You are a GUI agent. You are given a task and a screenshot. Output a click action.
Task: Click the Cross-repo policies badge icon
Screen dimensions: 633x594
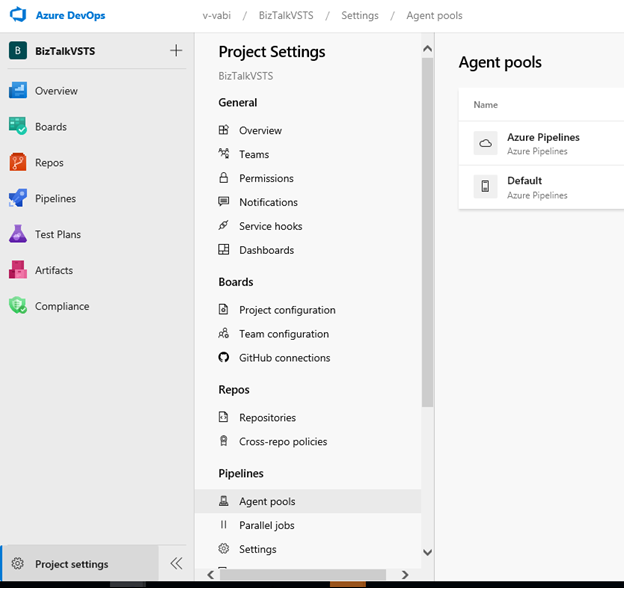224,441
